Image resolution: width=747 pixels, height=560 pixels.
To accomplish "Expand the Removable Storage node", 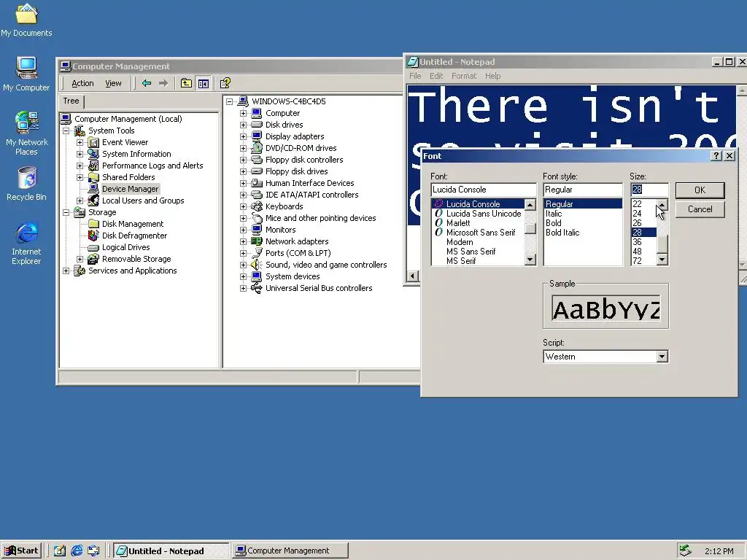I will 80,259.
